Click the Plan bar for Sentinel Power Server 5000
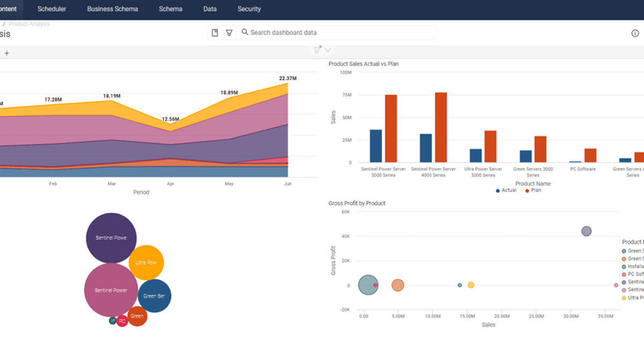The height and width of the screenshot is (337, 644). pos(391,128)
